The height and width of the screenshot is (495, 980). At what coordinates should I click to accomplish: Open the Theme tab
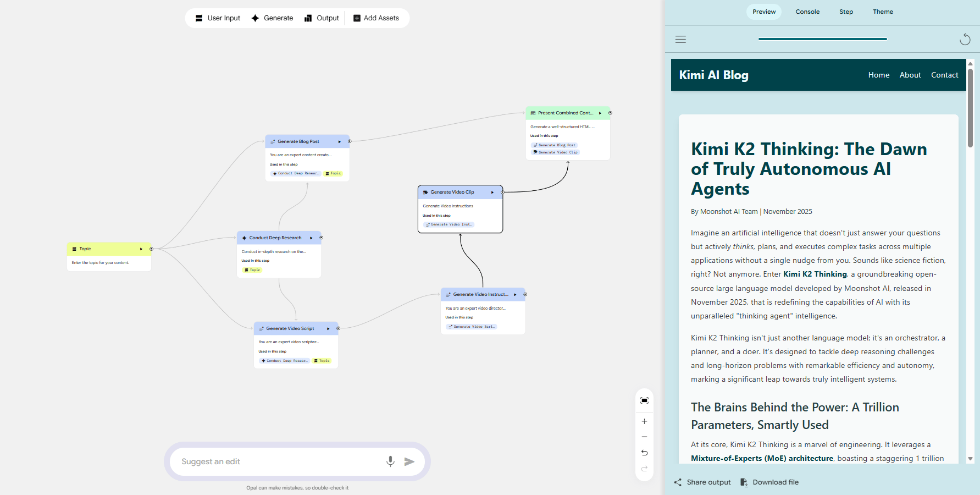[x=883, y=12]
